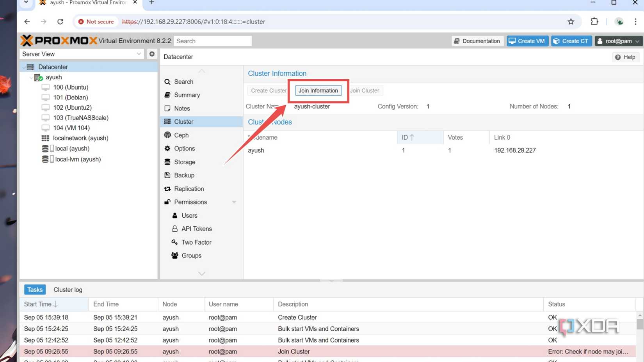This screenshot has width=644, height=362.
Task: Sort tasks by Status column
Action: pos(589,304)
